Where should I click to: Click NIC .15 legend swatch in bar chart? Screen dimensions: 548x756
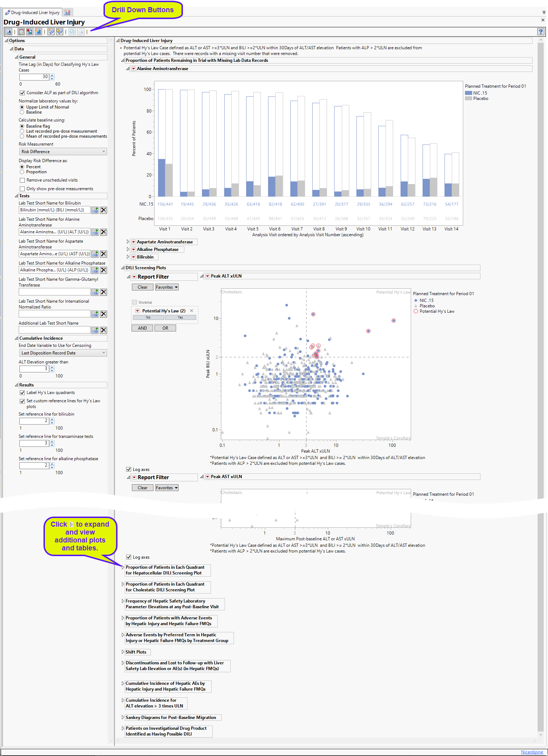pyautogui.click(x=469, y=93)
